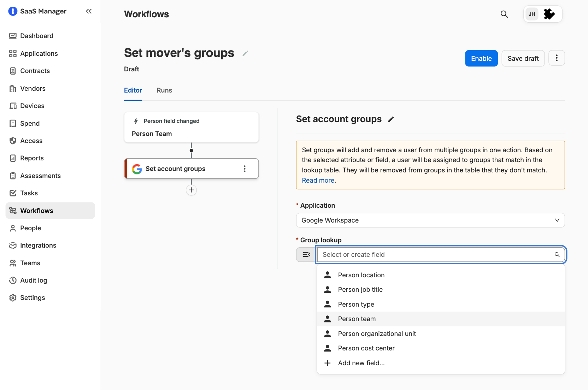The image size is (588, 390).
Task: Click magnifier inside Group lookup field
Action: click(x=557, y=255)
